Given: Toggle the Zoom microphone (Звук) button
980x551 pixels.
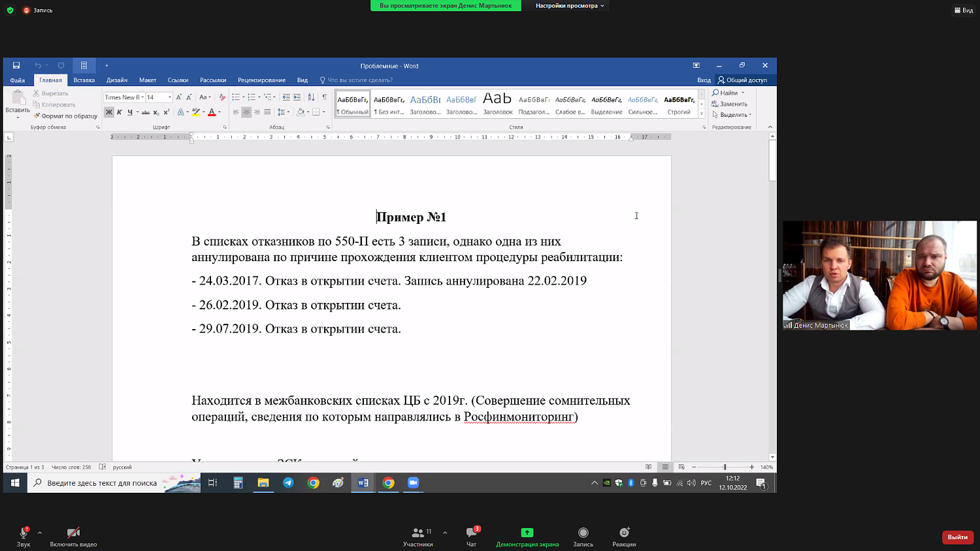Looking at the screenshot, I should click(24, 537).
